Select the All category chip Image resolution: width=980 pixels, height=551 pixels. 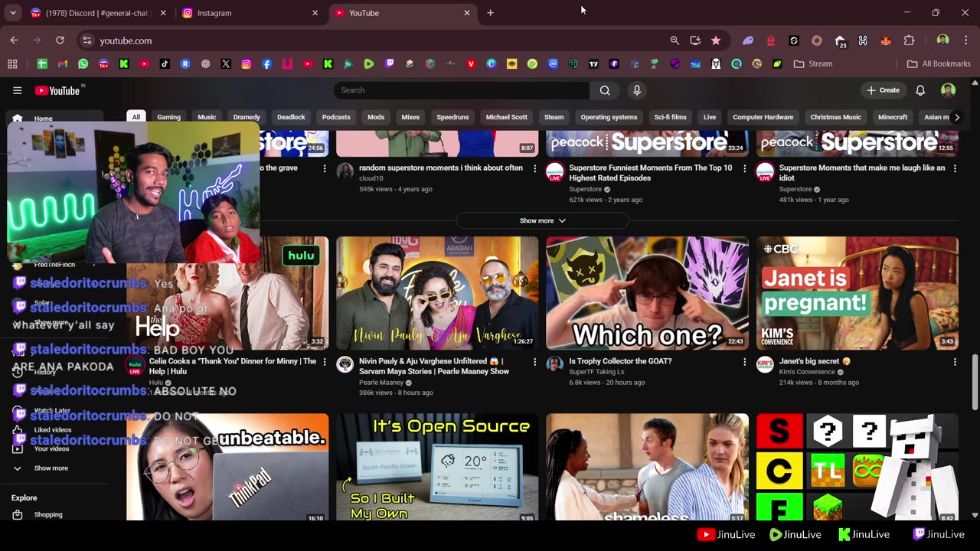(136, 117)
